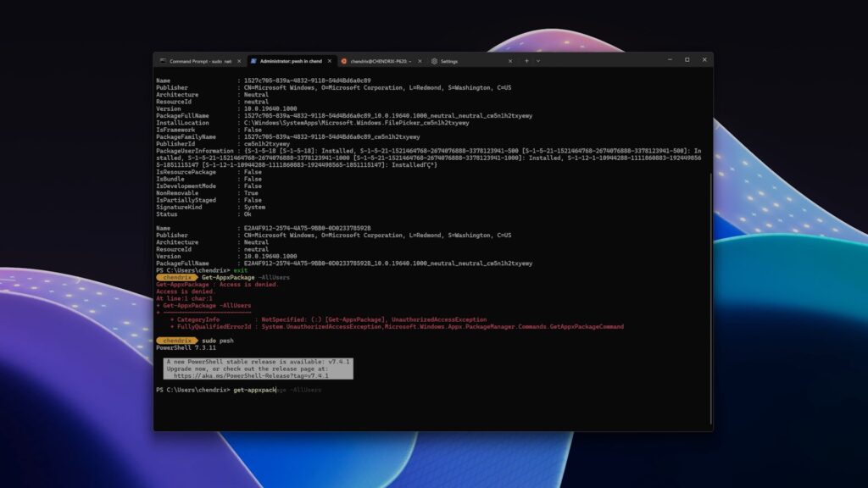Click the 'NonRemovable : True' row
Image resolution: width=868 pixels, height=488 pixels.
(207, 194)
